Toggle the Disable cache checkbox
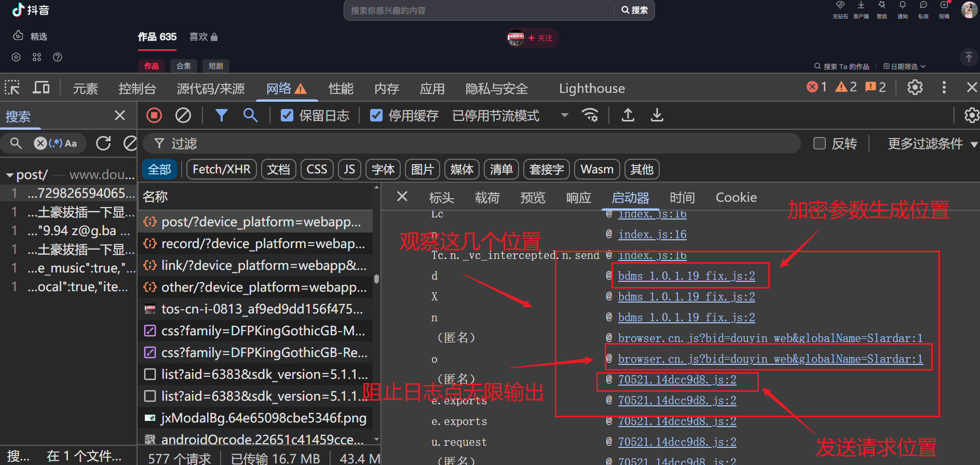The width and height of the screenshot is (980, 465). [x=376, y=115]
